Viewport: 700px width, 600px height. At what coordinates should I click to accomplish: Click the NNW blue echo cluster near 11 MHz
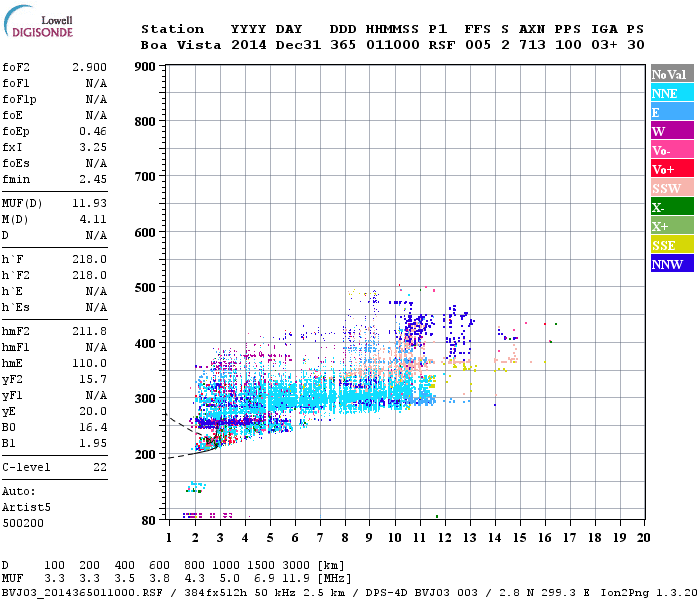(415, 328)
